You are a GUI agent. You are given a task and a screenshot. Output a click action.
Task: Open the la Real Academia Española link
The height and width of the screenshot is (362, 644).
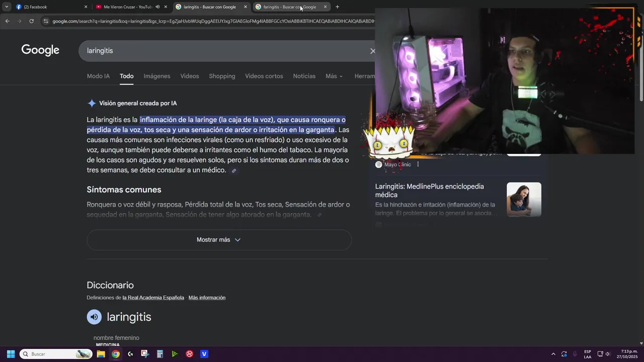153,298
